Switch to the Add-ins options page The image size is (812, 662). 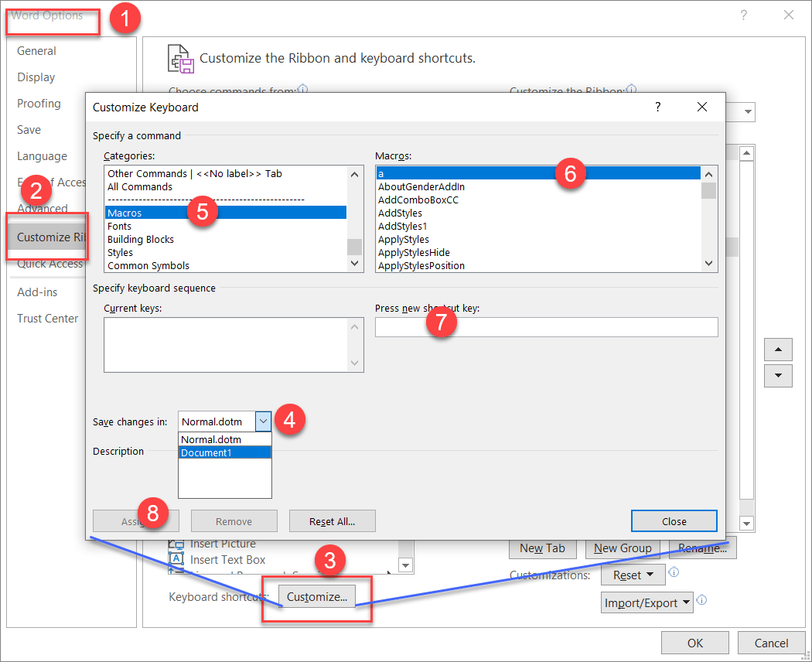coord(37,292)
